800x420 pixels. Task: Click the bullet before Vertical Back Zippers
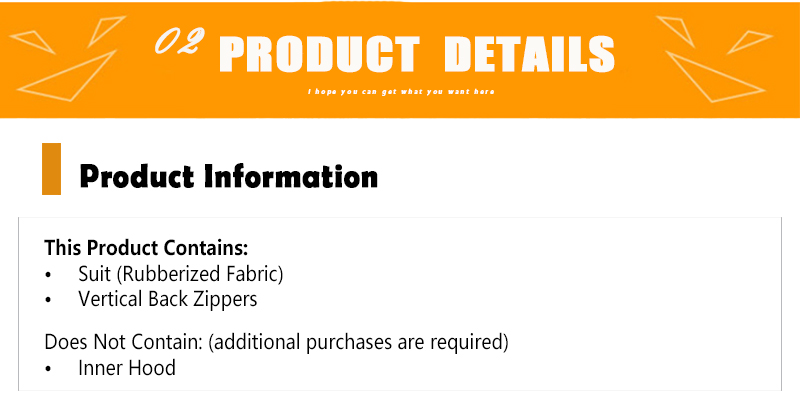pos(48,300)
